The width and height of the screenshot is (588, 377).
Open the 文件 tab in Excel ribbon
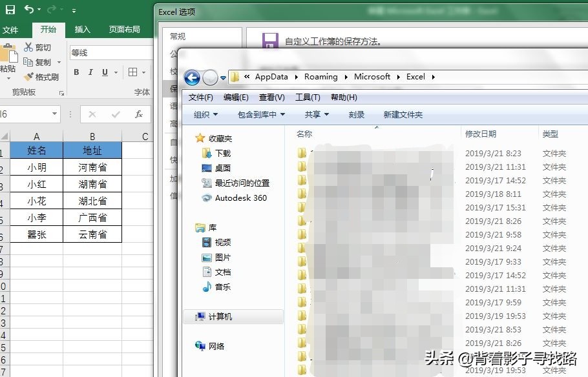(x=10, y=30)
